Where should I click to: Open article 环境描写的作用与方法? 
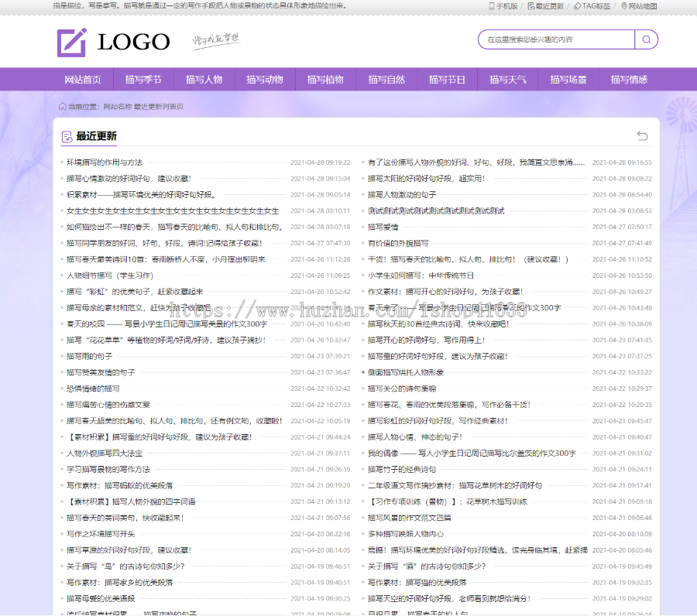point(105,163)
